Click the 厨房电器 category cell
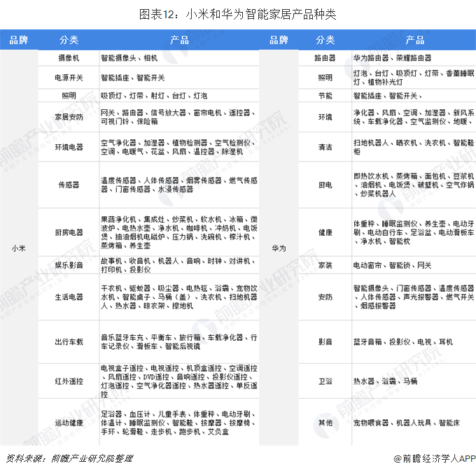The height and width of the screenshot is (473, 476). 69,232
